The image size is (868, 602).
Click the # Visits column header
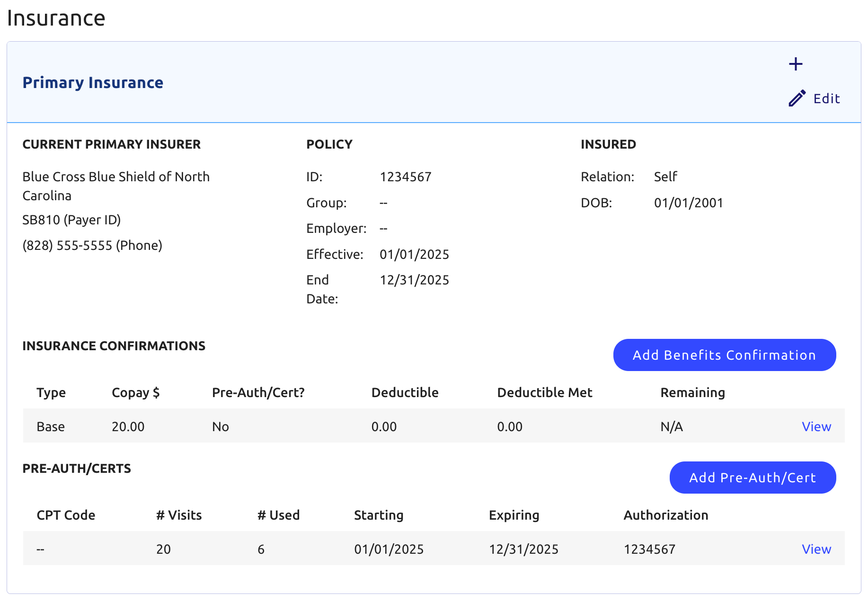click(x=179, y=515)
